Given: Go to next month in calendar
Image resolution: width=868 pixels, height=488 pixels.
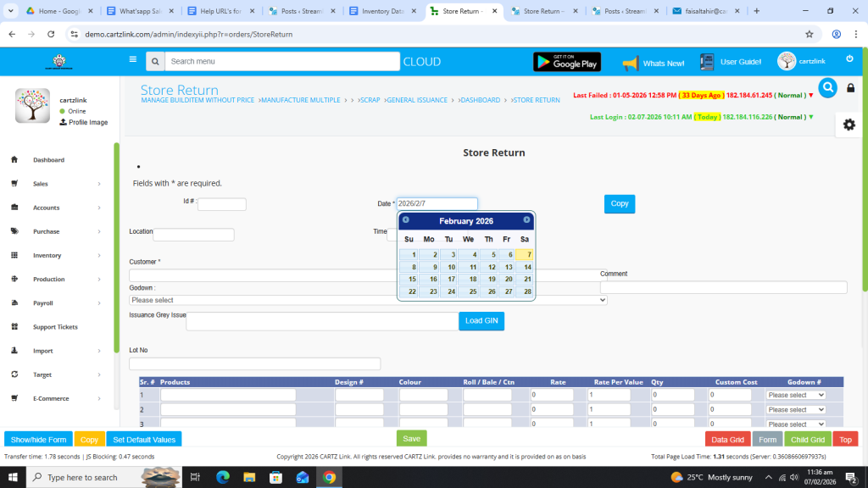Looking at the screenshot, I should (x=526, y=220).
